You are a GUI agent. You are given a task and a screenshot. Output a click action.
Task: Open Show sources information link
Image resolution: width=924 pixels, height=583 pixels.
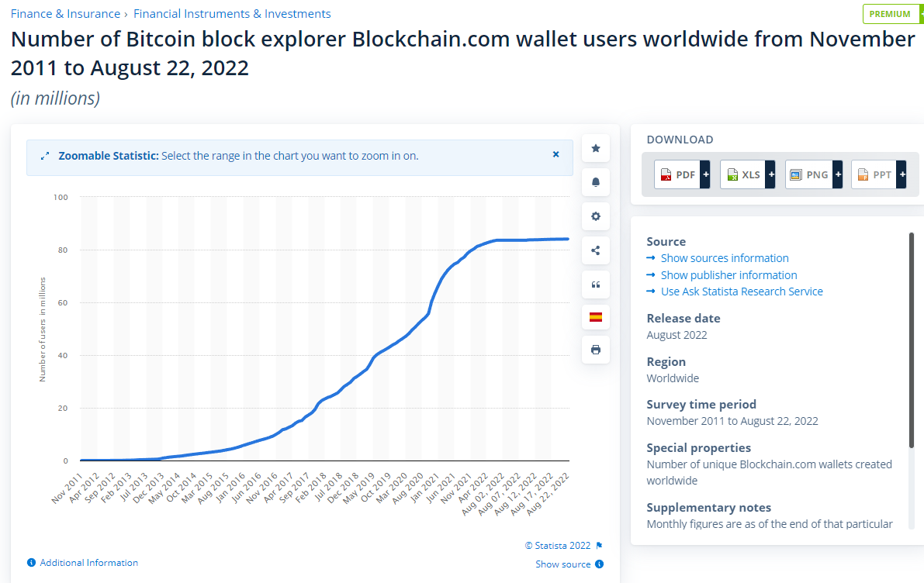point(724,258)
